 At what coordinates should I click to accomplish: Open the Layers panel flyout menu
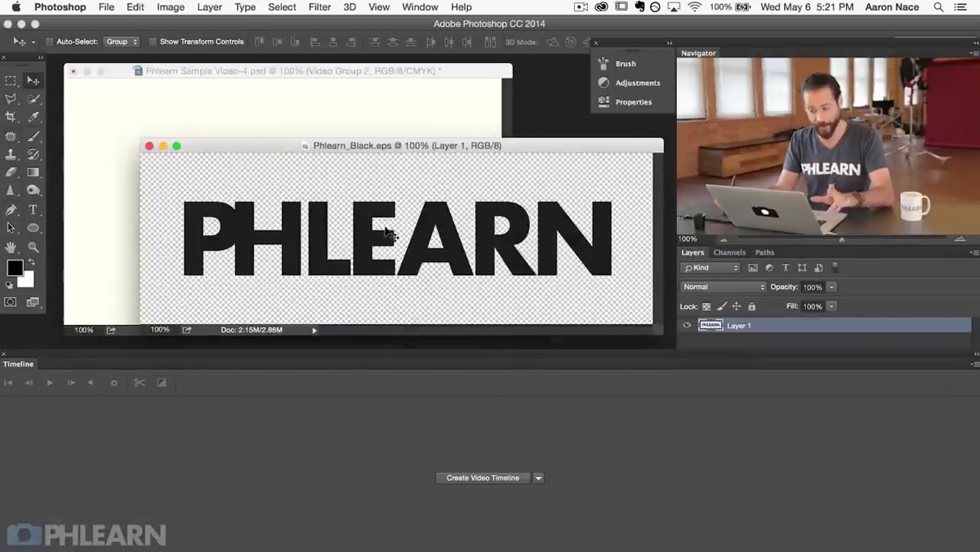pyautogui.click(x=973, y=253)
